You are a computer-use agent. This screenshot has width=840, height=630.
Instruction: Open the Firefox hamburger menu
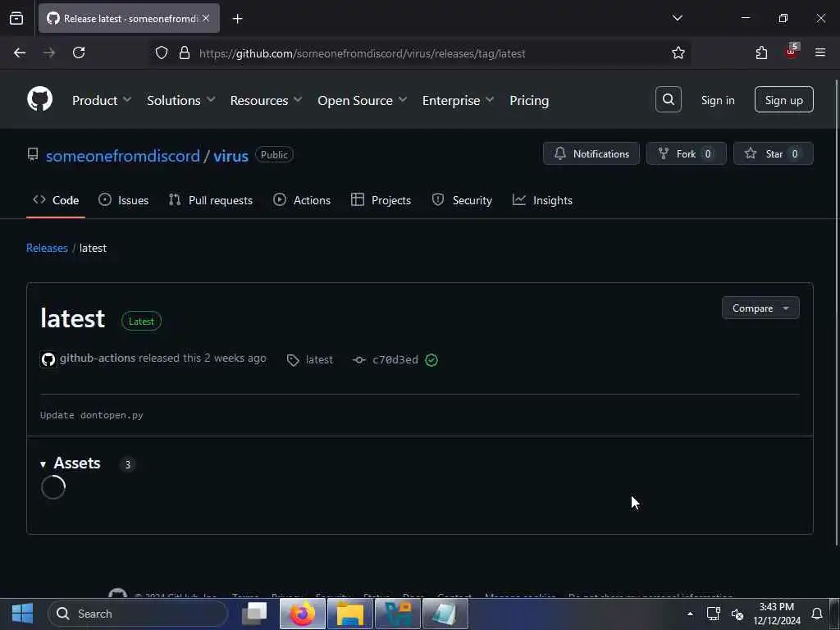click(x=820, y=52)
